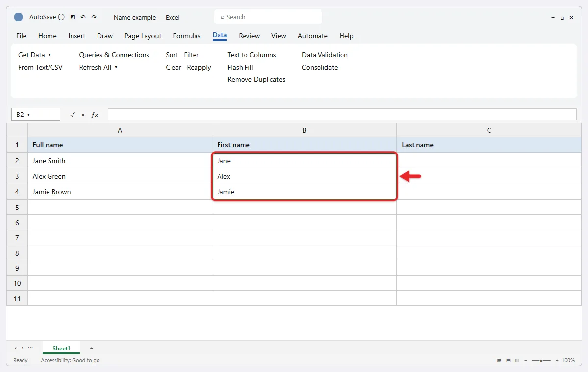Select column A header

[120, 130]
